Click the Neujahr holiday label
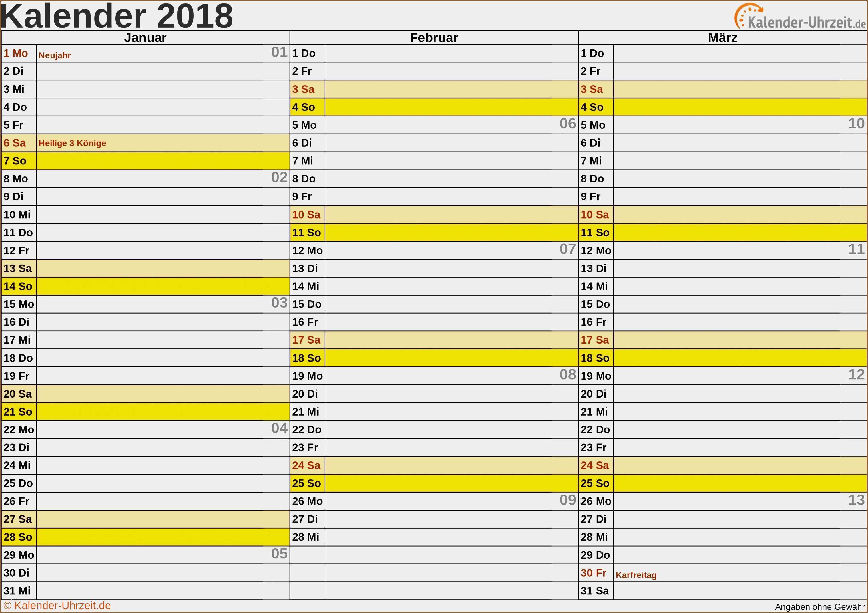The width and height of the screenshot is (868, 613). (x=55, y=55)
